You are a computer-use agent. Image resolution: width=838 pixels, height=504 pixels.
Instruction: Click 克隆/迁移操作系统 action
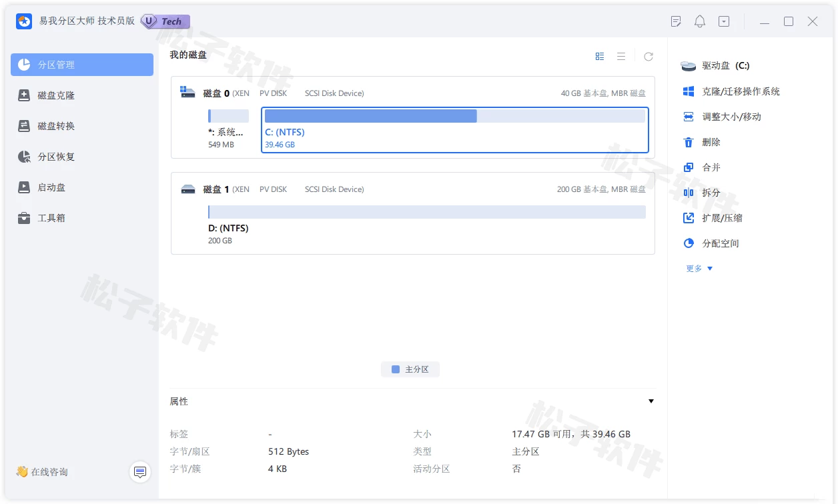click(x=741, y=91)
